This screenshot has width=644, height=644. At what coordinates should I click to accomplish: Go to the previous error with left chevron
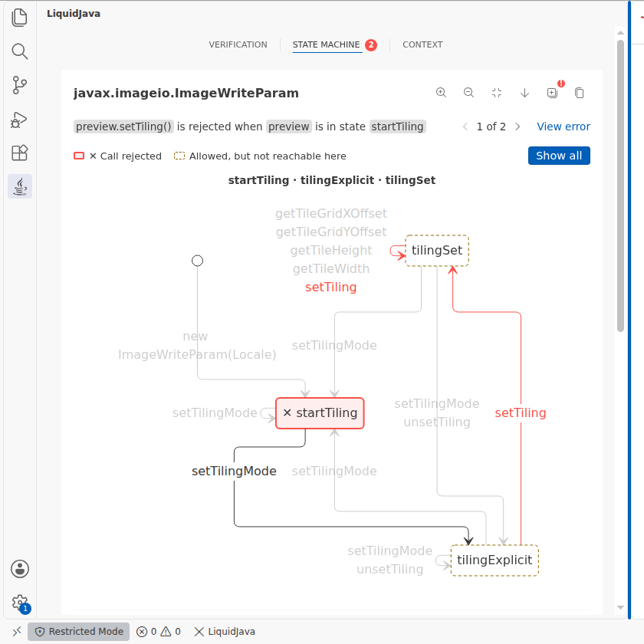click(465, 127)
